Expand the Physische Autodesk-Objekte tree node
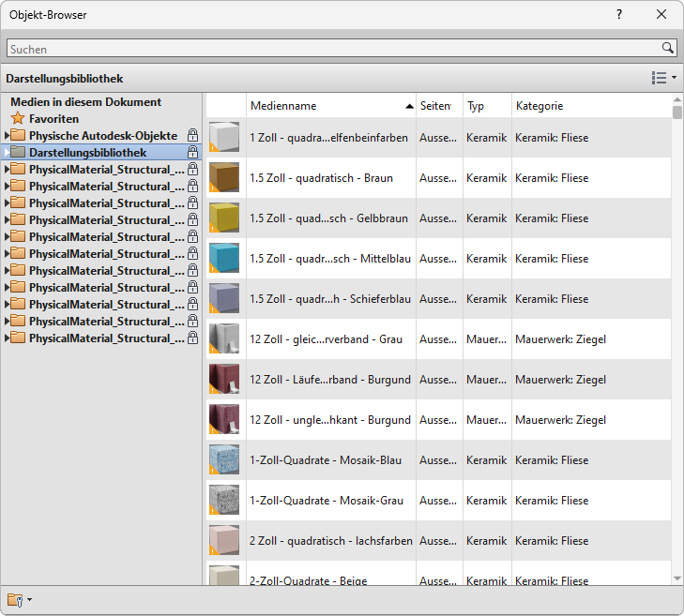The height and width of the screenshot is (616, 684). tap(7, 135)
